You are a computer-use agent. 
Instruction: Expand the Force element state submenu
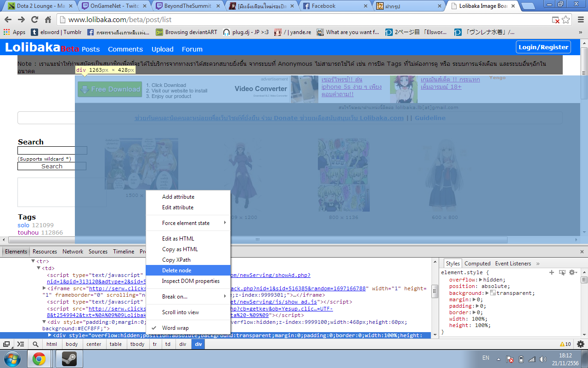point(188,223)
